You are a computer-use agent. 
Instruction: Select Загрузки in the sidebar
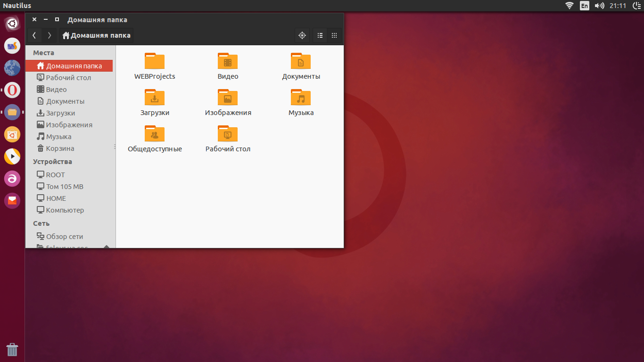coord(60,113)
